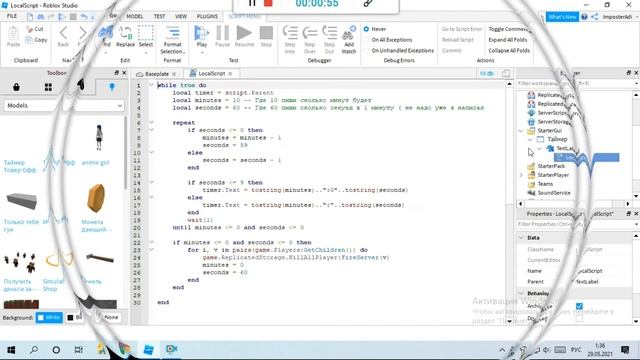Open Task View on taskbar
Screen dimensions: 640x360
[78, 350]
